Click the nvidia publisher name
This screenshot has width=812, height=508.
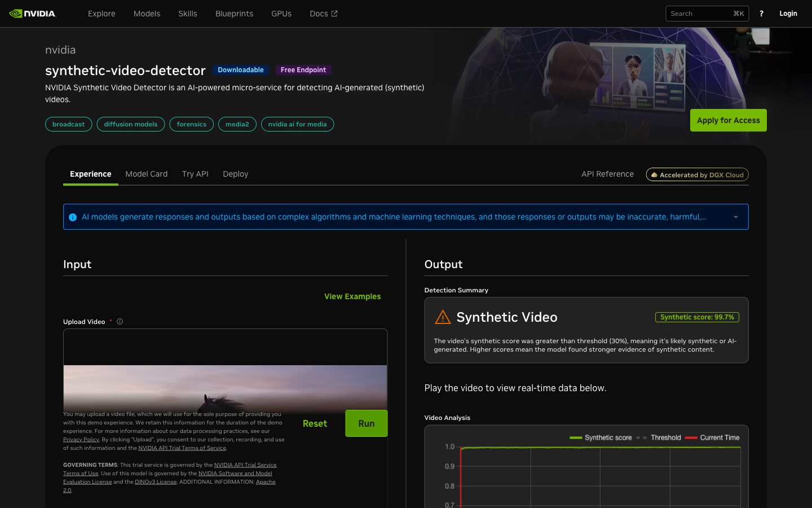click(60, 50)
